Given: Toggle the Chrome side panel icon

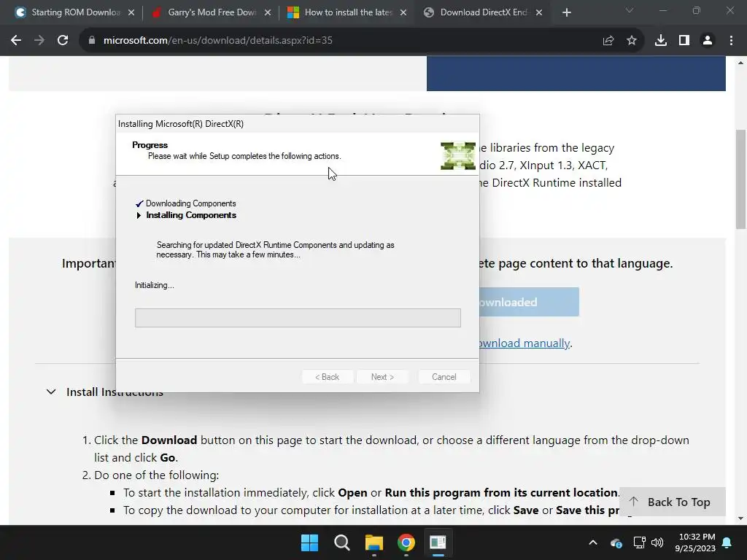Looking at the screenshot, I should (x=684, y=41).
